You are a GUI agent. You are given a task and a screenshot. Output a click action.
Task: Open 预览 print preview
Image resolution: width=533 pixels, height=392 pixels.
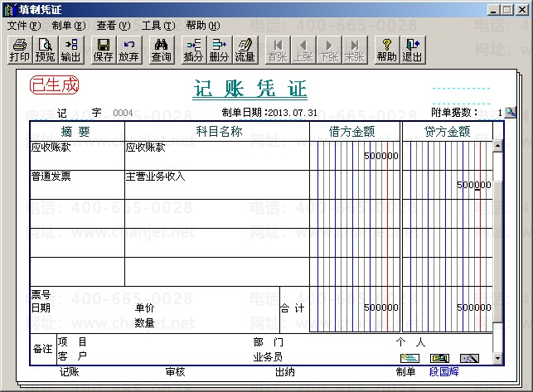click(45, 50)
